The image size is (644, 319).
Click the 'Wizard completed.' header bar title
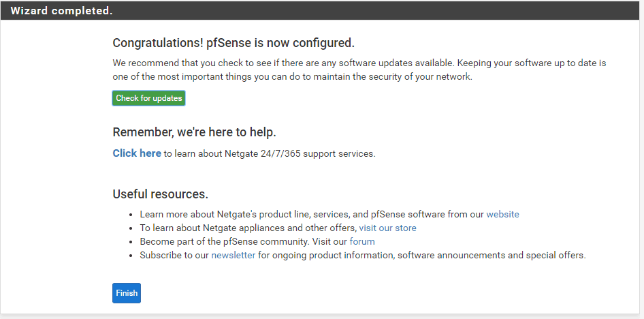point(62,11)
